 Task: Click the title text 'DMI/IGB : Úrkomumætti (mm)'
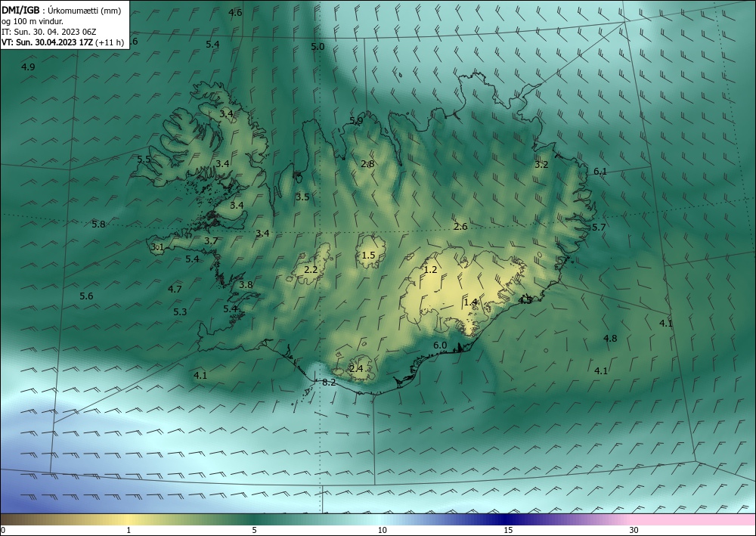[61, 11]
